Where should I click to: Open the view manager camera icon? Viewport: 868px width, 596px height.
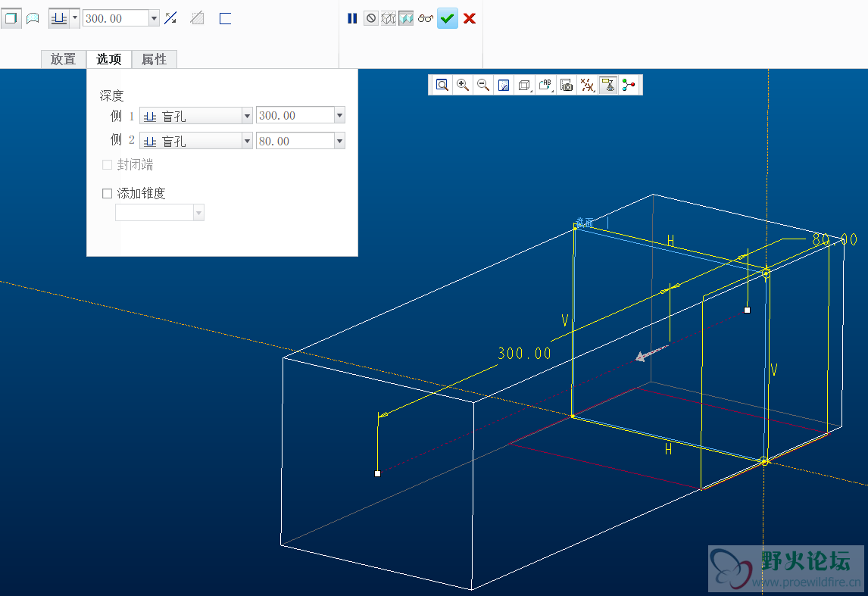point(567,85)
